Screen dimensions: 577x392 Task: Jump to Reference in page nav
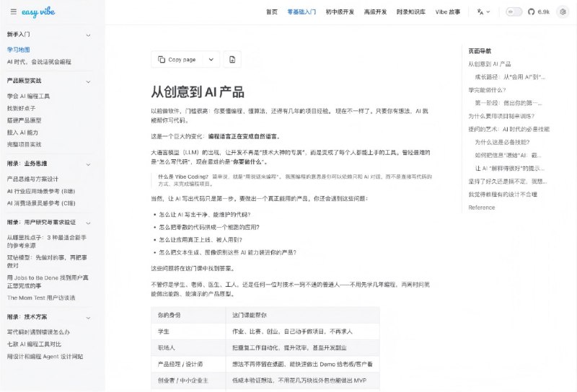coord(481,208)
